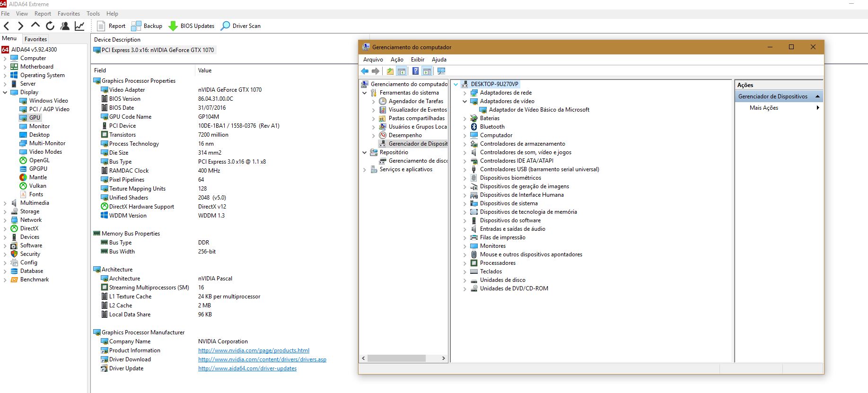Open the user icon in AIDA64 toolbar
This screenshot has width=868, height=393.
[65, 26]
